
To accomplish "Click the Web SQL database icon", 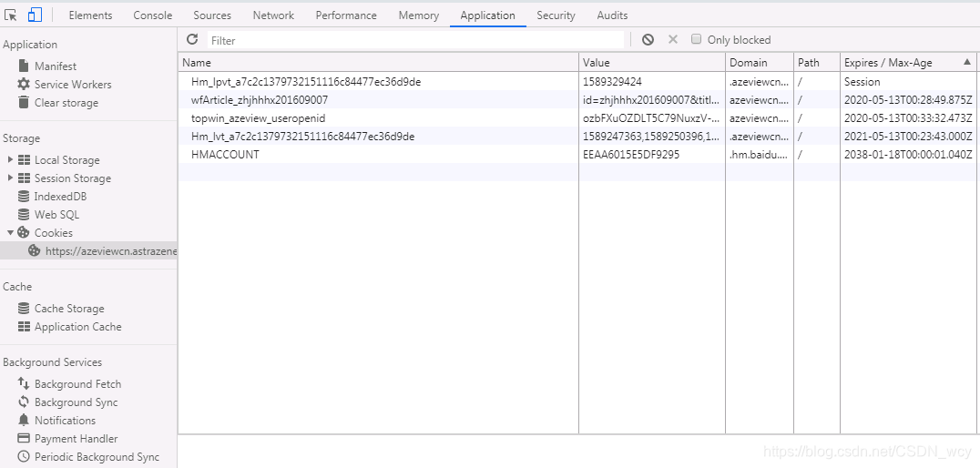I will click(24, 214).
